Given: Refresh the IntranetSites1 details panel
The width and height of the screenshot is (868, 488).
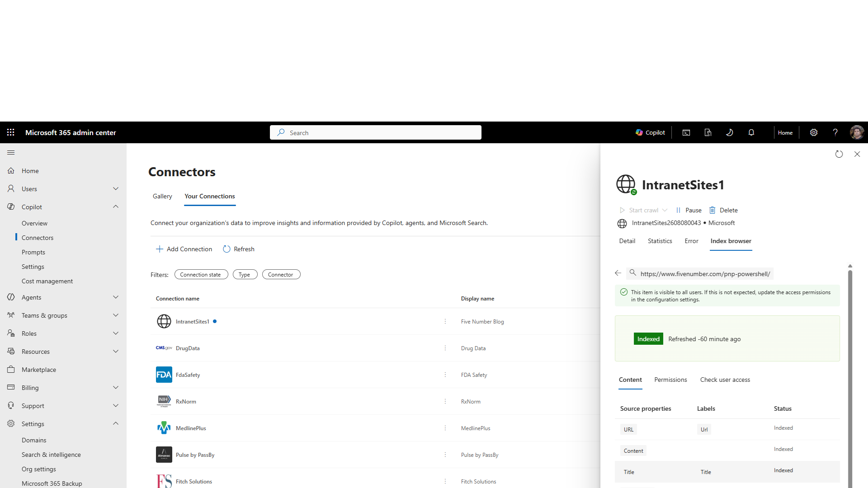Looking at the screenshot, I should pos(839,154).
